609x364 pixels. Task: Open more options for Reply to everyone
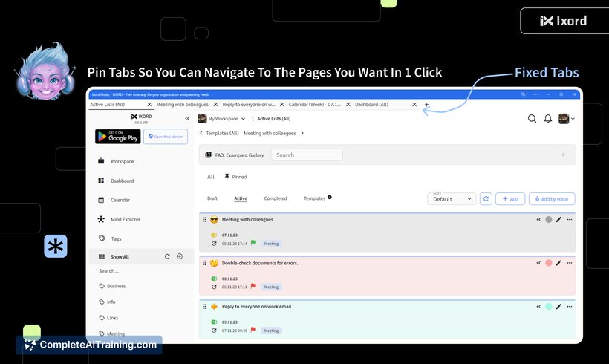pos(570,307)
